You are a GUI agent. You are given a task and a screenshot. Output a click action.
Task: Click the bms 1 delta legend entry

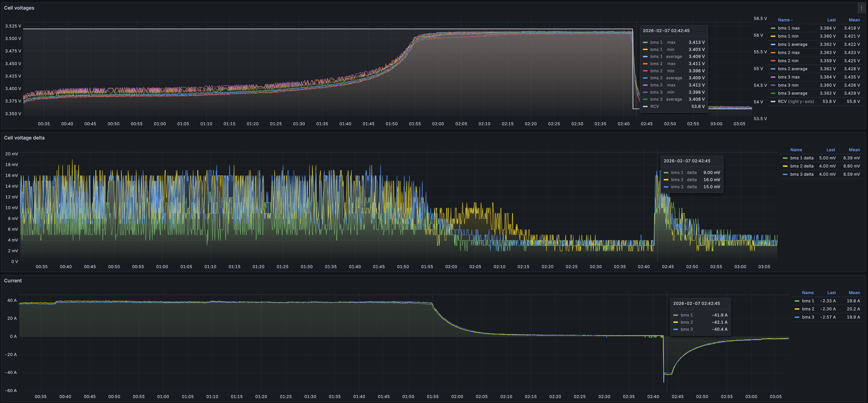coord(802,158)
